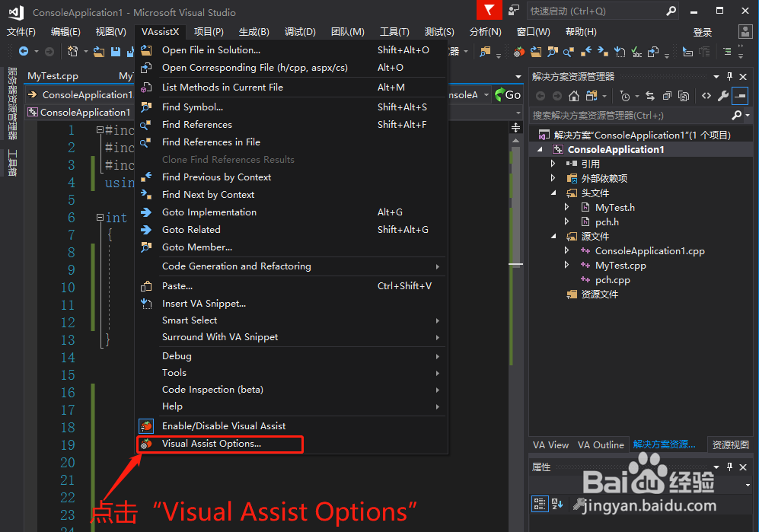Select MyTest.cpp in Solution Explorer tree
The width and height of the screenshot is (759, 532).
620,266
